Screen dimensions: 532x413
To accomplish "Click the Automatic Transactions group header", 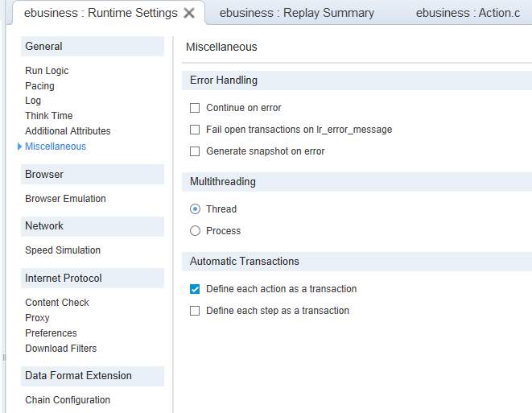I will [x=357, y=262].
